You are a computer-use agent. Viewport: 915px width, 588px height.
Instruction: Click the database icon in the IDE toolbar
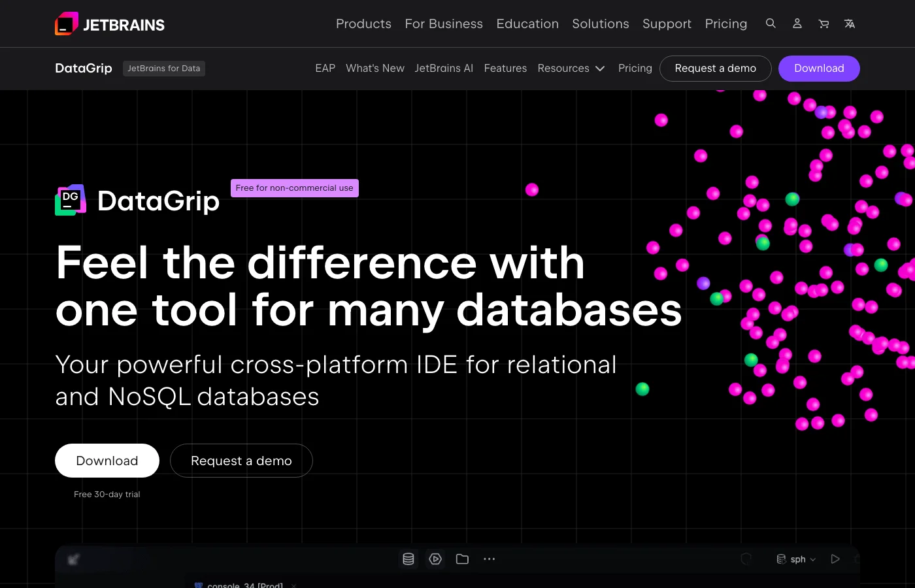click(x=408, y=559)
